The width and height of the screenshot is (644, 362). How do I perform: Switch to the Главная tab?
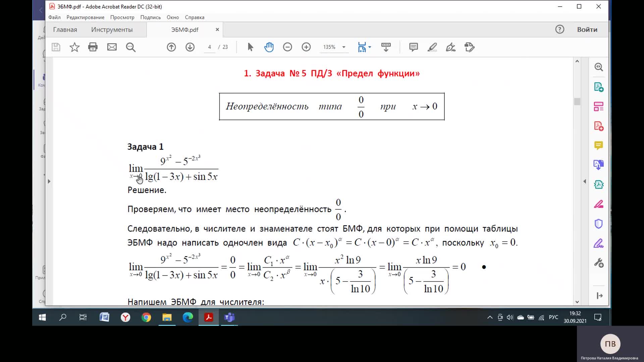pyautogui.click(x=65, y=29)
